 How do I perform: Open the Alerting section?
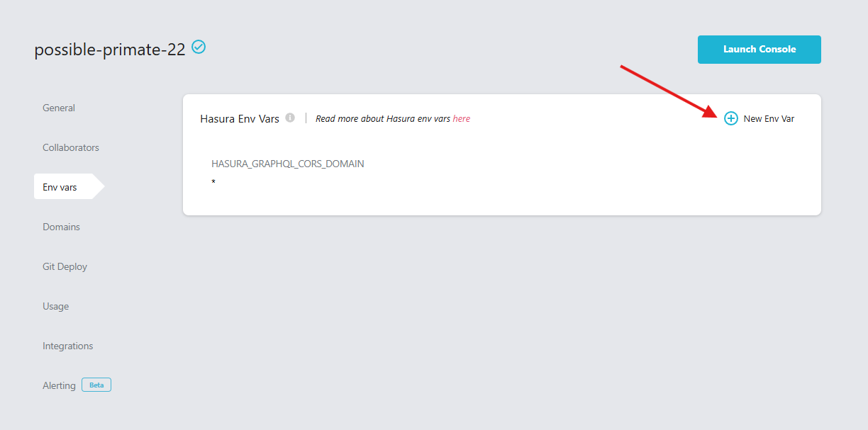58,385
